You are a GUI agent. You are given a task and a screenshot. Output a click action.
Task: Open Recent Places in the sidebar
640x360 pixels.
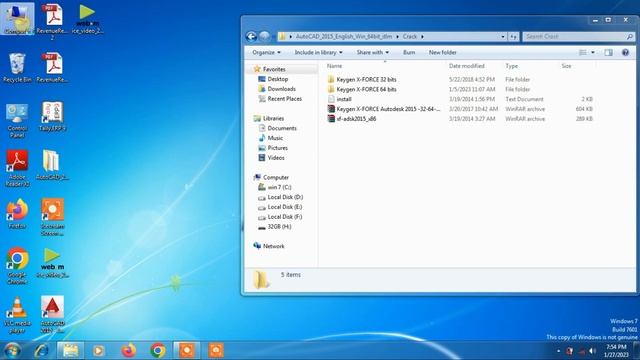[x=284, y=99]
